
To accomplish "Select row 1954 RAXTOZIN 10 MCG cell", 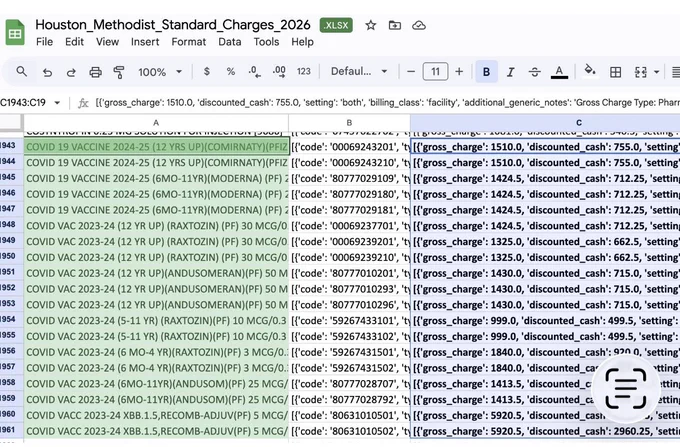I will [156, 321].
